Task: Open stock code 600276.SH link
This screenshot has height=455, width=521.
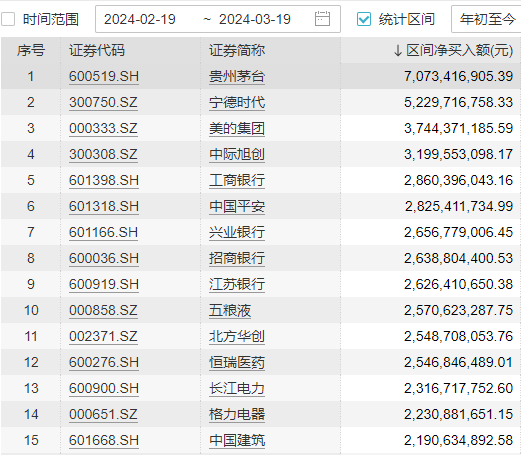Action: point(104,362)
